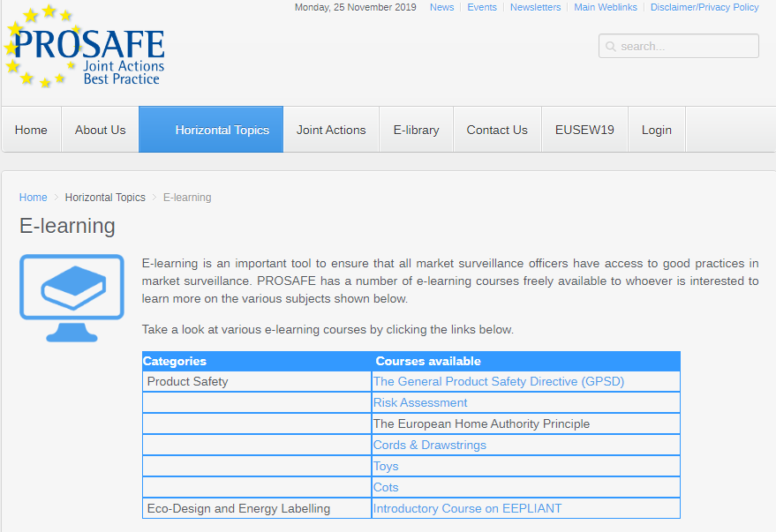
Task: Click the E-learning breadcrumb text
Action: [187, 198]
